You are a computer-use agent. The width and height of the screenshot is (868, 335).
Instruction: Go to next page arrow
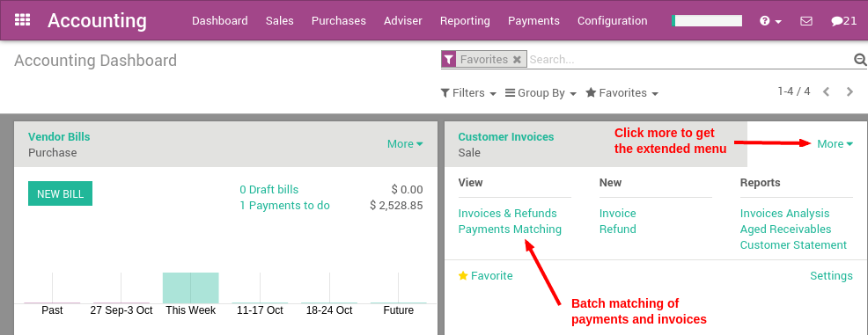click(x=850, y=91)
